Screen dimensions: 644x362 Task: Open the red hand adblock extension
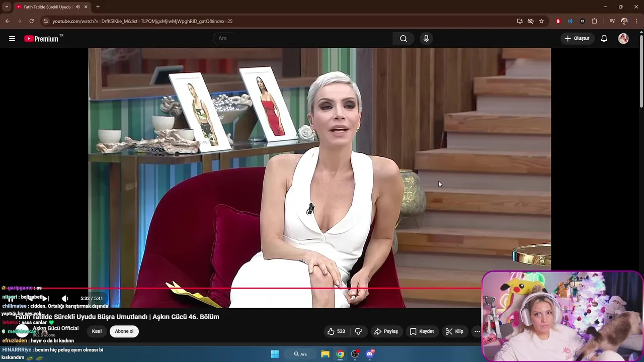558,21
